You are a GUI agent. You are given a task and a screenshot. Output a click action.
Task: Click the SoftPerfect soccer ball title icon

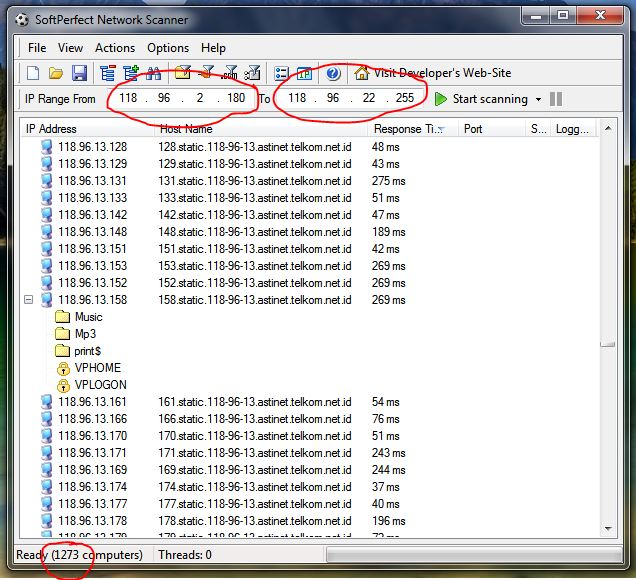[22, 20]
